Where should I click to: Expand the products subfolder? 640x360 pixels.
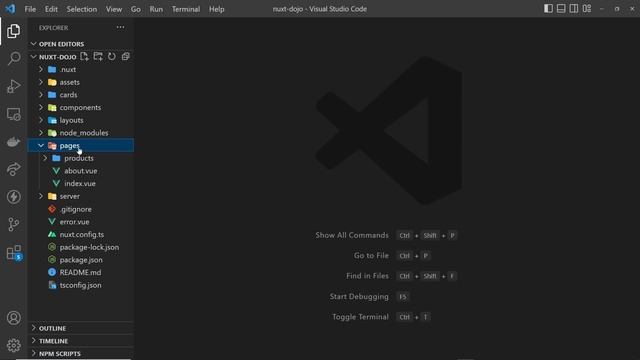click(x=45, y=158)
